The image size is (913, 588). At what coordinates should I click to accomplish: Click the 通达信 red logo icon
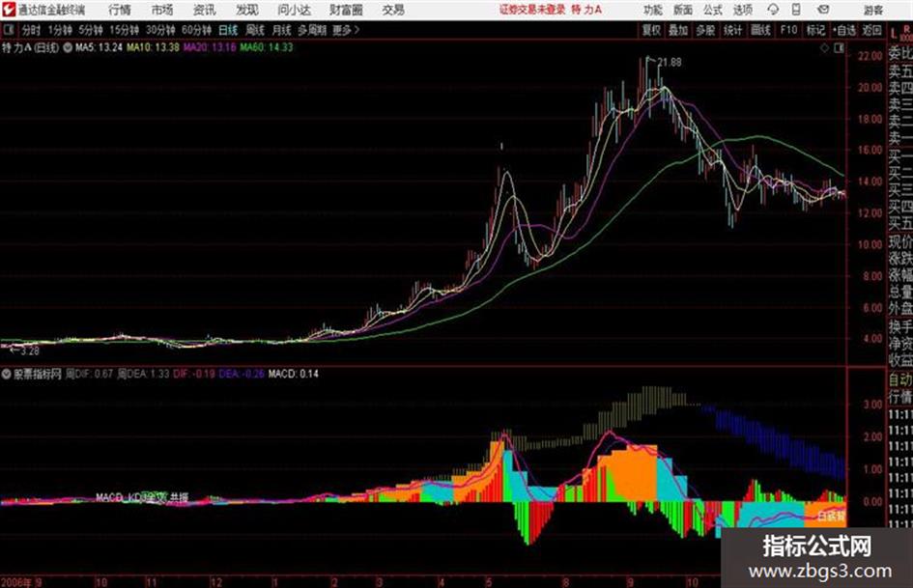click(9, 10)
